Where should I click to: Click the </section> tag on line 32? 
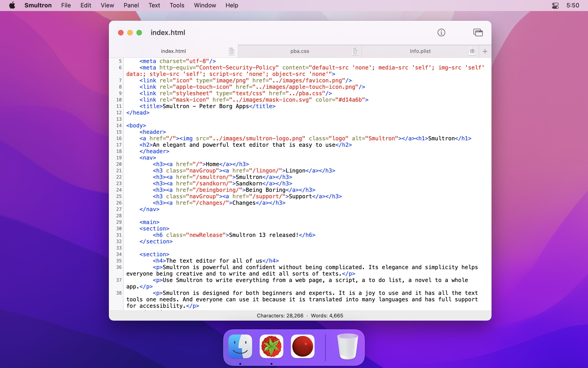pos(156,242)
